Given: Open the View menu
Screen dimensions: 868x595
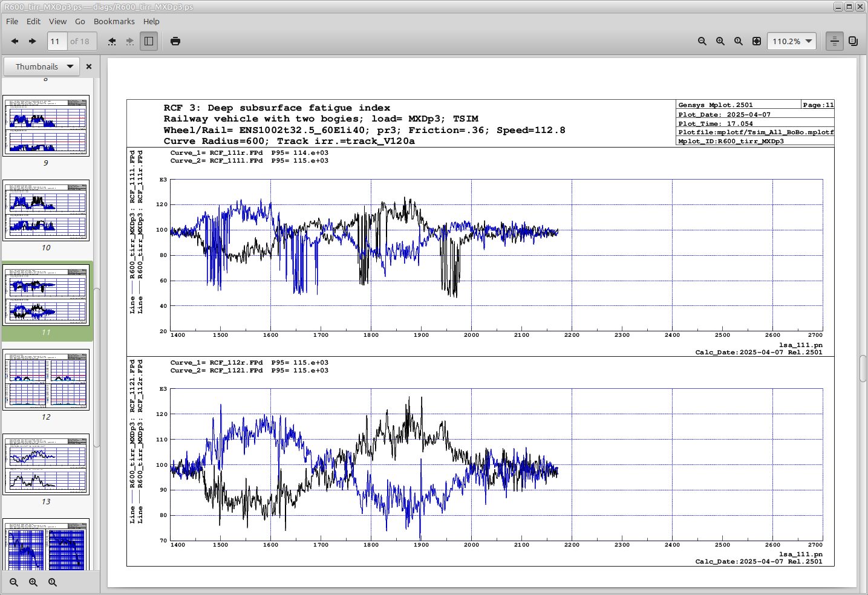Looking at the screenshot, I should pos(58,21).
